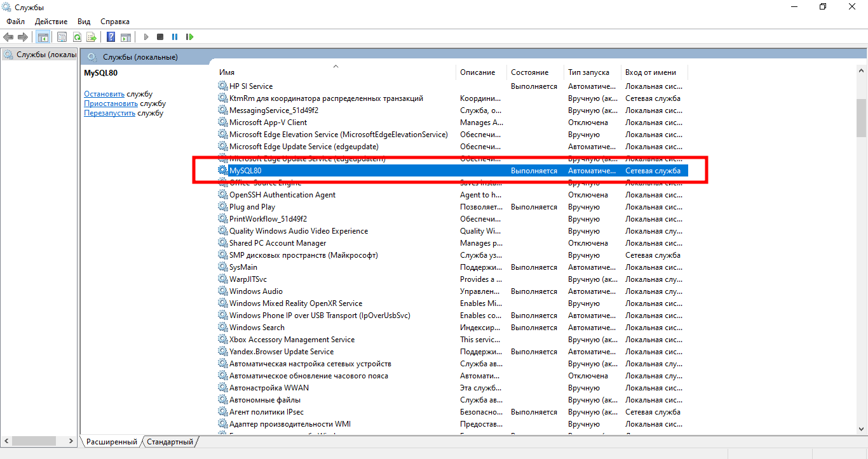Toggle the show/hide action pane icon

point(126,37)
